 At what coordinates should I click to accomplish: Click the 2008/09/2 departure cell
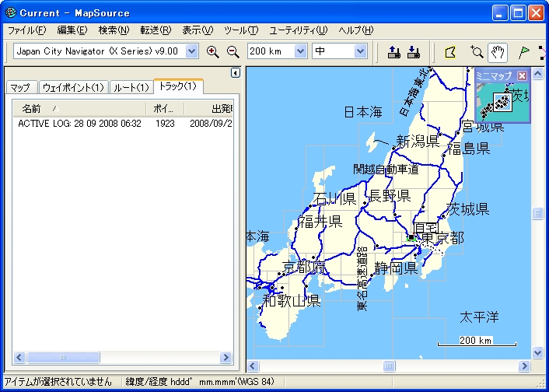(x=211, y=124)
